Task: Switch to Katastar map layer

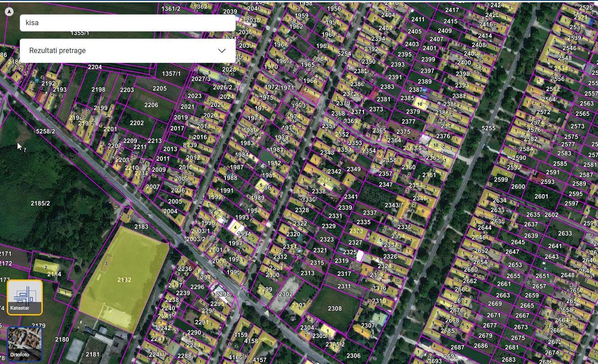Action: (25, 297)
